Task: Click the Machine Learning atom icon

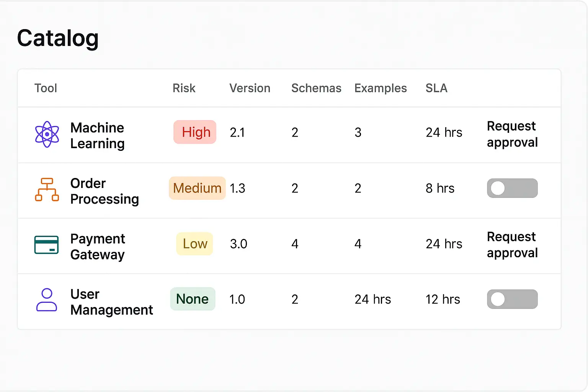Action: point(47,135)
